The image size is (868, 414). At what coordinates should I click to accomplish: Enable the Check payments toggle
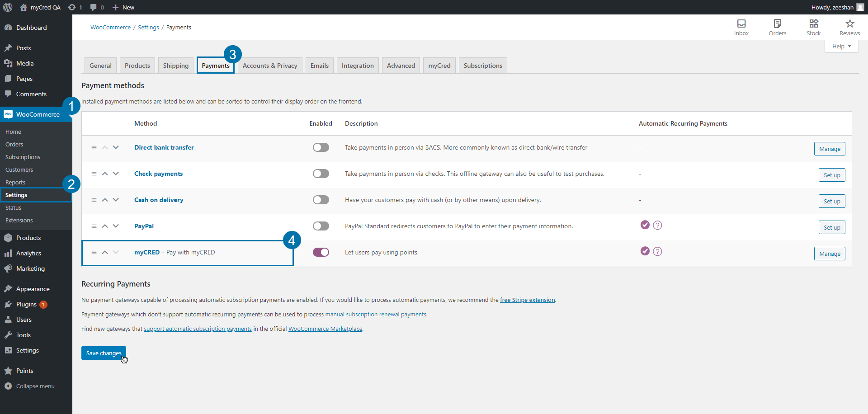[321, 174]
